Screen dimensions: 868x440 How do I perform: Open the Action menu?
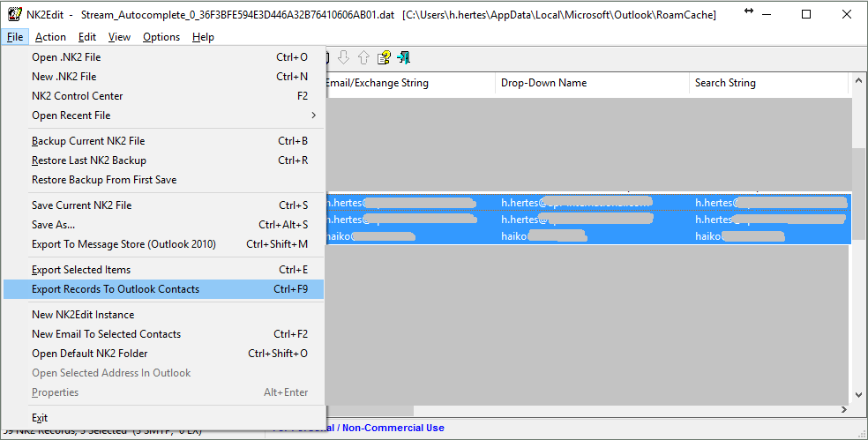[50, 37]
